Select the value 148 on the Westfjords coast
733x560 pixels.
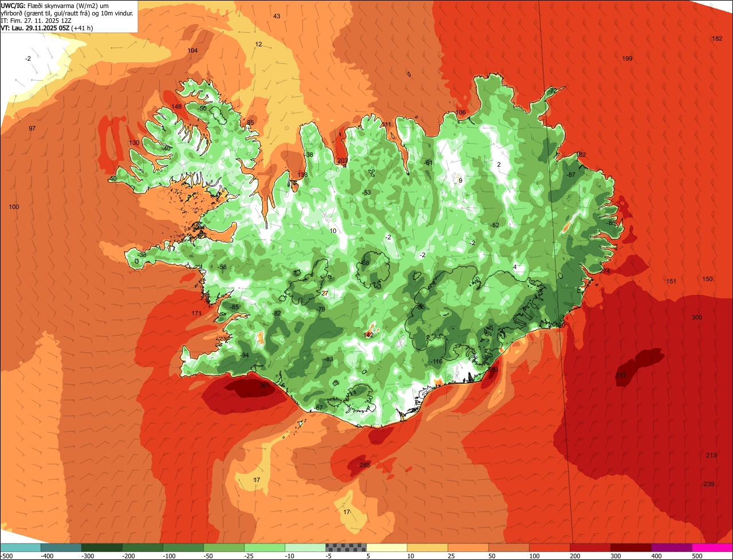tap(176, 107)
